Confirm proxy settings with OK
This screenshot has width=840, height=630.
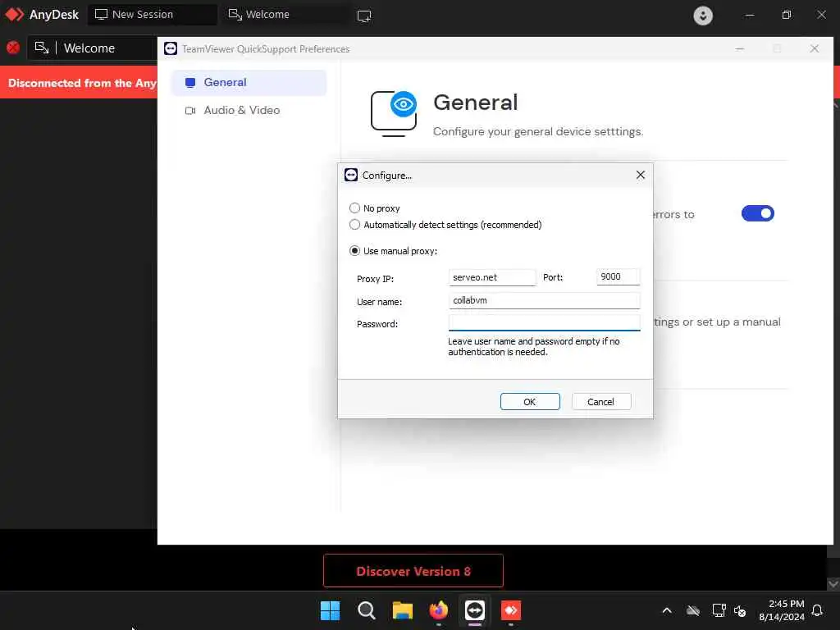(x=530, y=402)
